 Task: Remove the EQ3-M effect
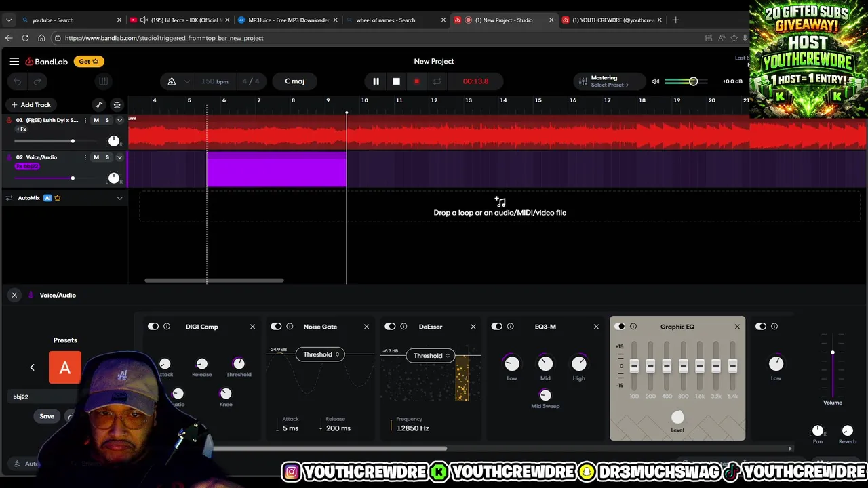[596, 327]
